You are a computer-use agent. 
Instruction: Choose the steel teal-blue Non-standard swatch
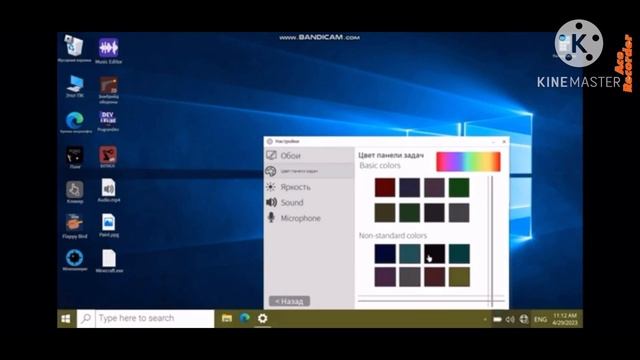point(409,253)
